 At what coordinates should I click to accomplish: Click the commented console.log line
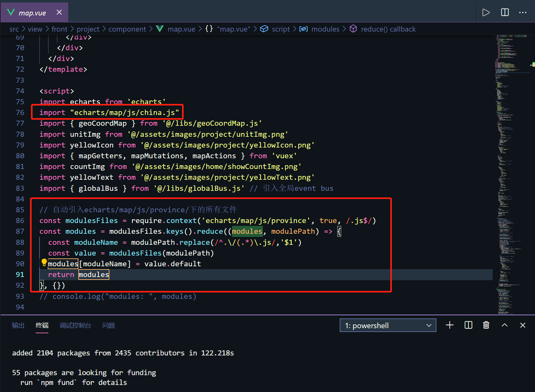(x=118, y=296)
